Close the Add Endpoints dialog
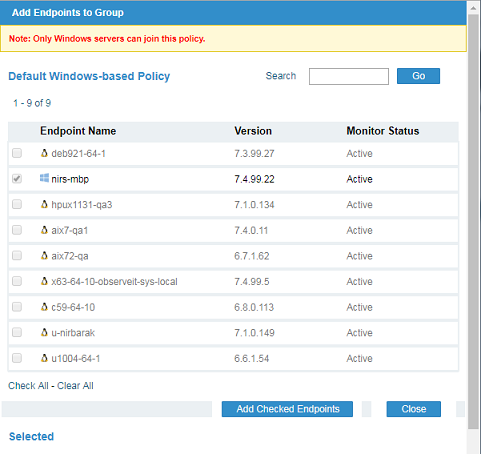This screenshot has width=481, height=454. pyautogui.click(x=414, y=409)
